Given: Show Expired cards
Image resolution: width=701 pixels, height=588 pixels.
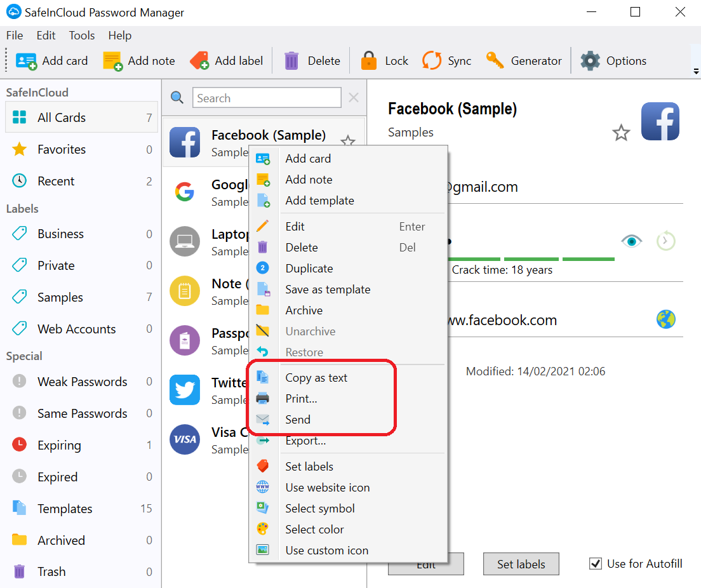Looking at the screenshot, I should (x=81, y=477).
